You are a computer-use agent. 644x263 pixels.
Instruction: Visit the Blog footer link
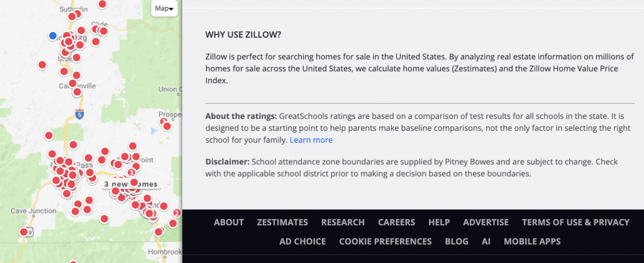click(x=457, y=241)
